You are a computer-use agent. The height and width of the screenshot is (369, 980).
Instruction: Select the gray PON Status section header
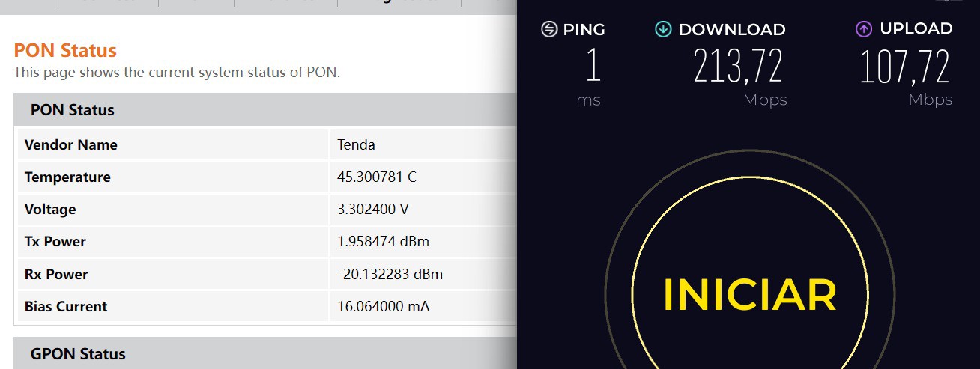(72, 110)
